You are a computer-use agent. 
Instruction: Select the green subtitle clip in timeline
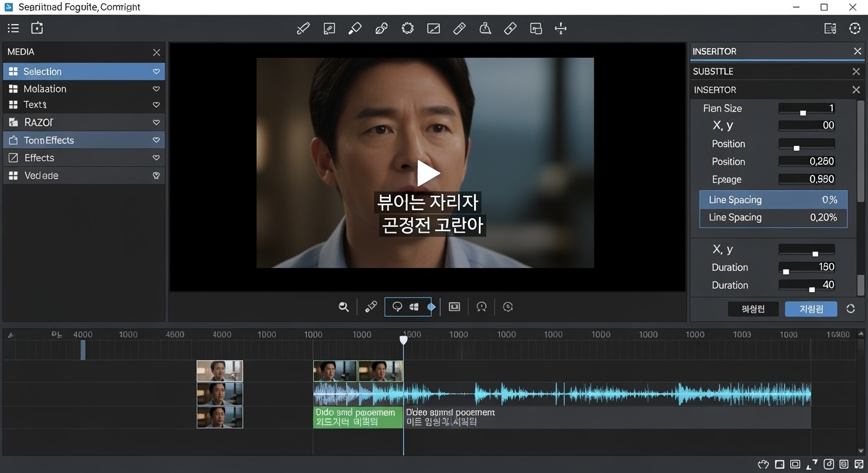[x=358, y=417]
